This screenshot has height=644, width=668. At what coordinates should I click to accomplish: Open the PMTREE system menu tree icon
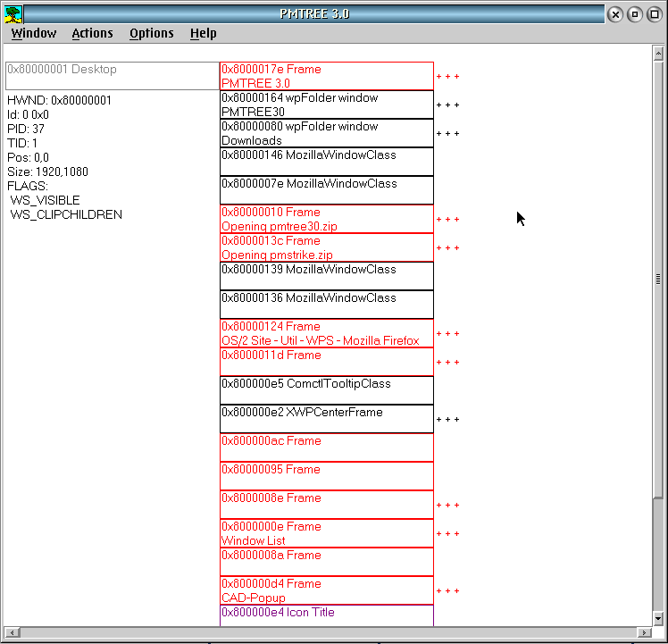click(x=13, y=14)
